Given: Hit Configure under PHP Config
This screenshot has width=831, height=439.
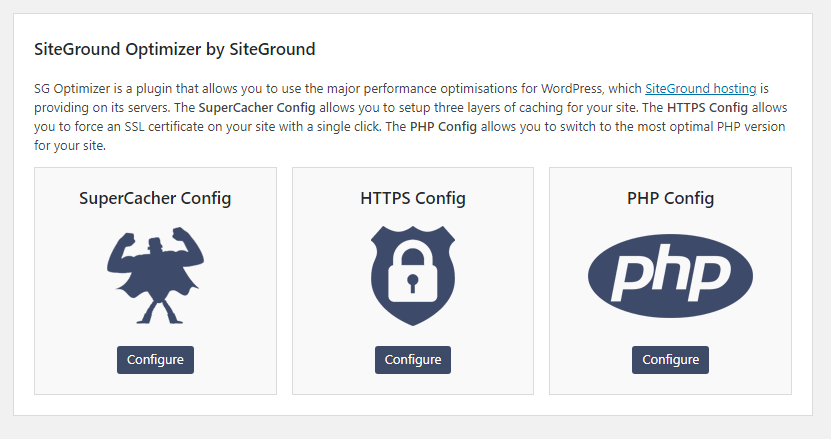Looking at the screenshot, I should pyautogui.click(x=670, y=360).
